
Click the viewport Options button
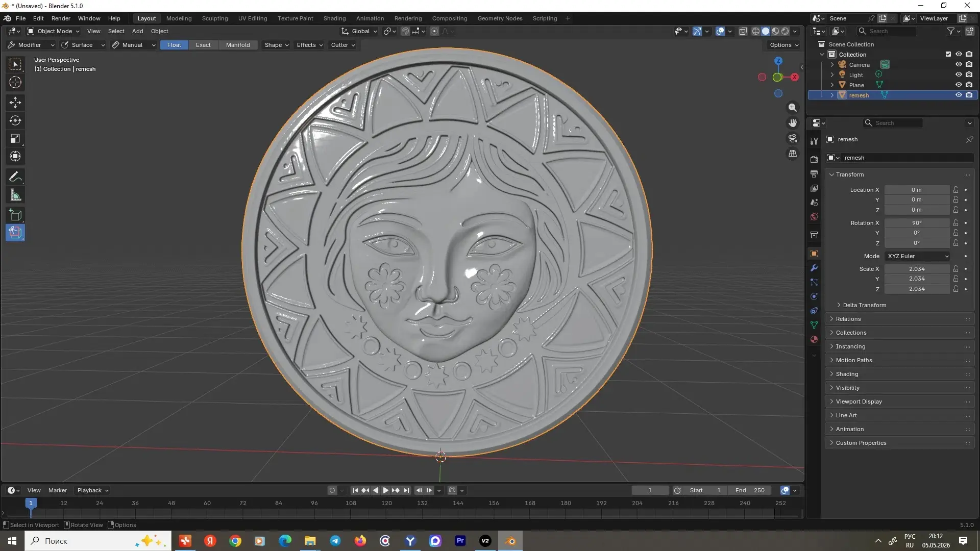pos(783,45)
